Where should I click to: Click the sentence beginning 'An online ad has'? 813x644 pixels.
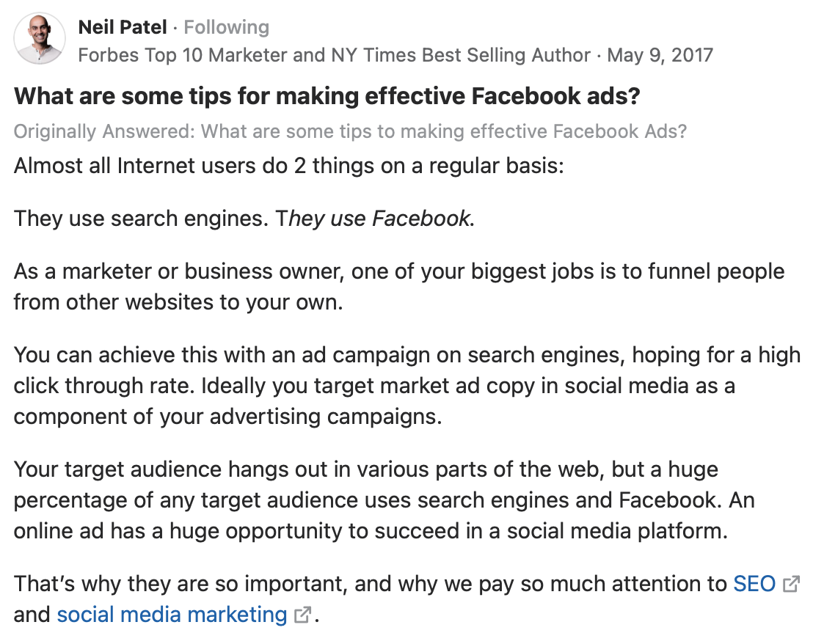point(370,531)
